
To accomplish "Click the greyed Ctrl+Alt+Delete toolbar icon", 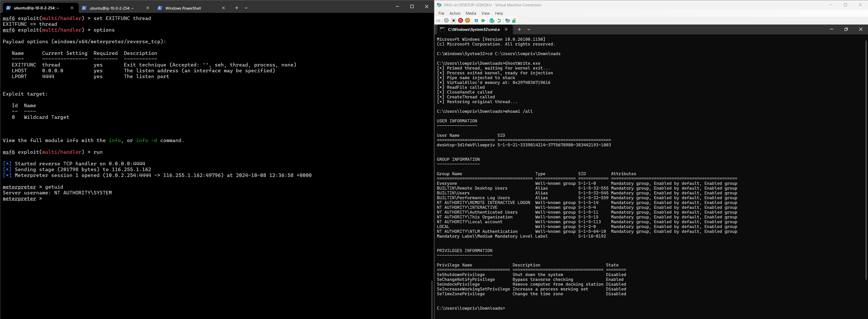I will [x=438, y=20].
